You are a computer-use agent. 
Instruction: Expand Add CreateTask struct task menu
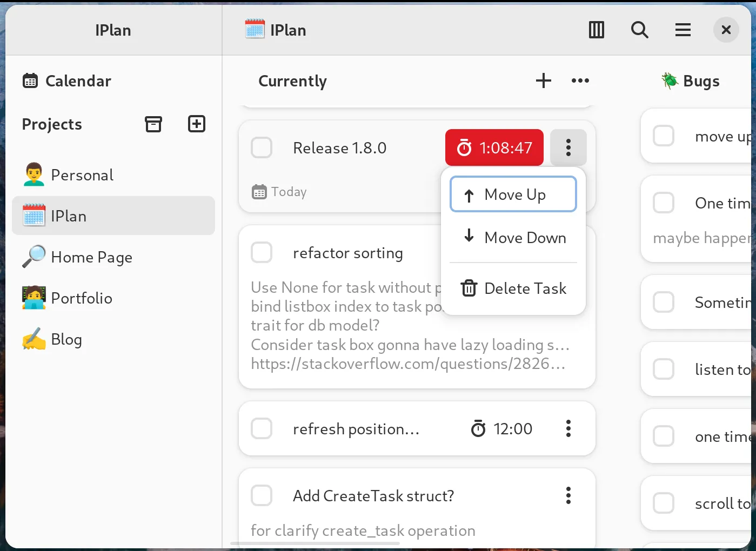(x=568, y=495)
